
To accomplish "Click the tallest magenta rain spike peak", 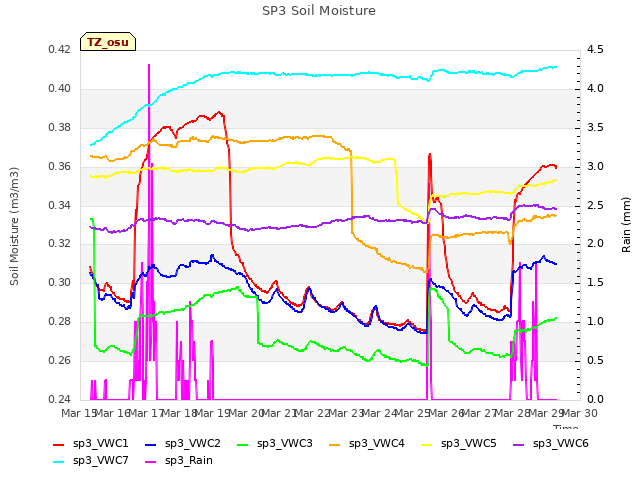I will [x=149, y=65].
